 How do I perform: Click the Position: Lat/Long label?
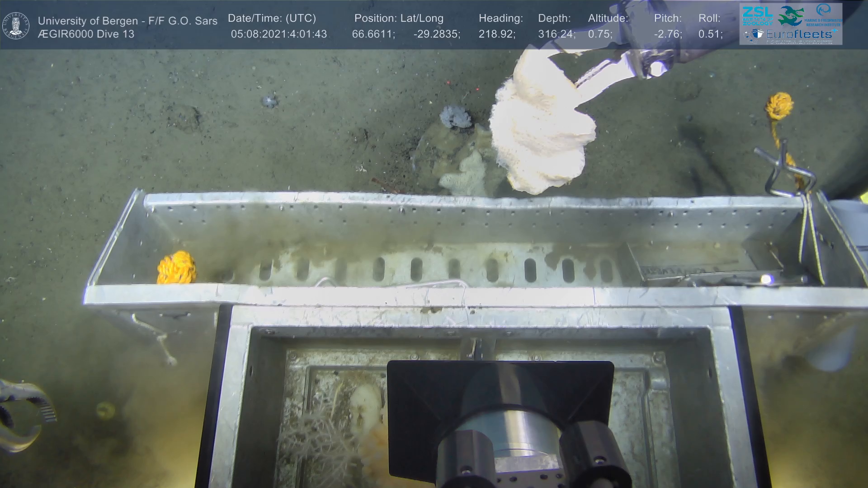[398, 19]
